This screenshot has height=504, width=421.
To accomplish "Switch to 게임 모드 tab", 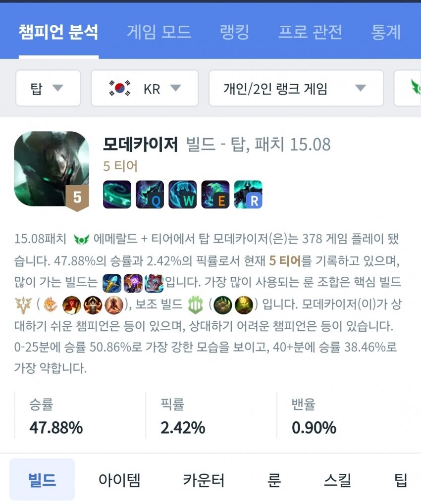I will click(159, 32).
